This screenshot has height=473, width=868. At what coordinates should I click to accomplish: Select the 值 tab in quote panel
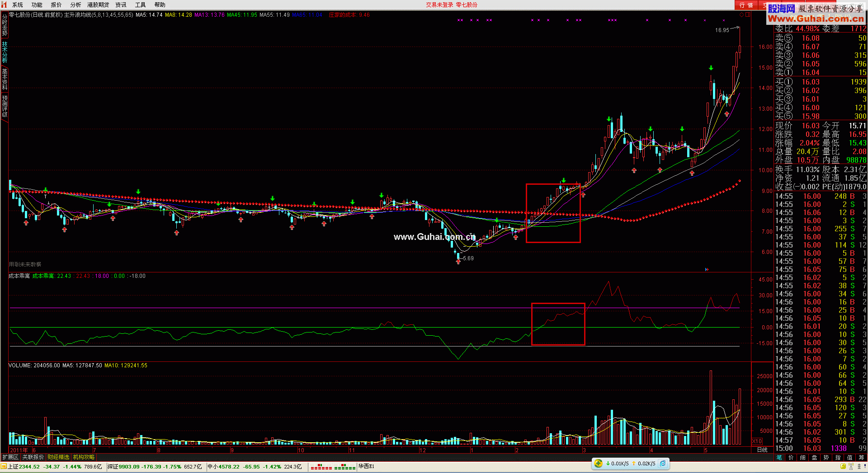850,457
